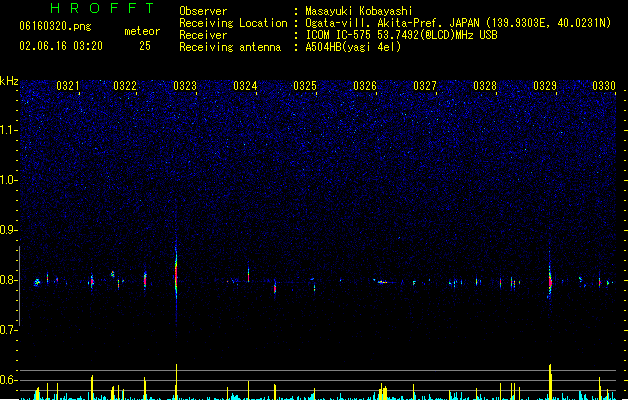Click the HROFFT title text
The image size is (629, 400).
(102, 8)
